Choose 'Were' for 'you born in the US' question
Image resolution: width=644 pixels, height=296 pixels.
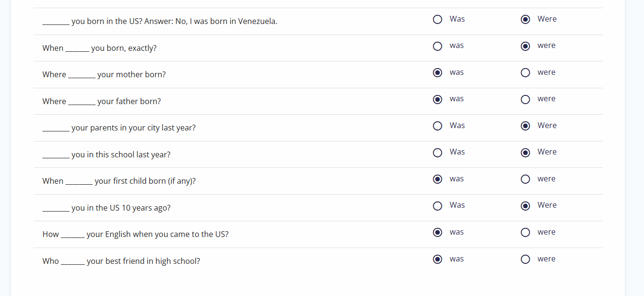[526, 20]
